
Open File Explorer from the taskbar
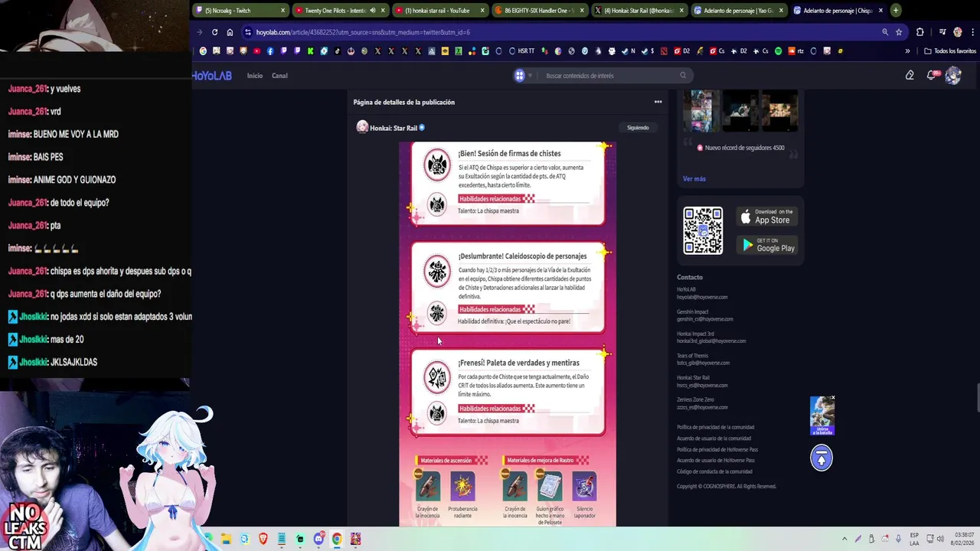point(227,539)
